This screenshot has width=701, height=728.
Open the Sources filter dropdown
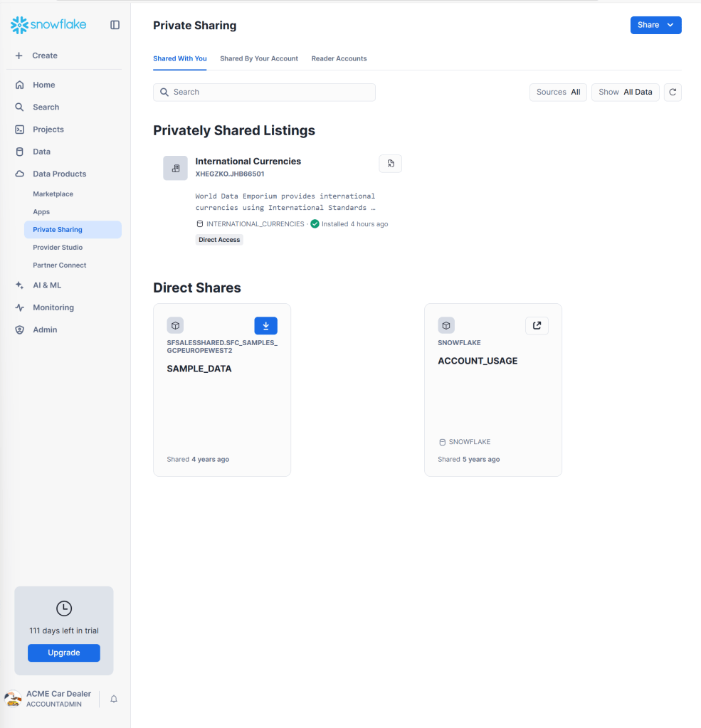click(x=558, y=92)
